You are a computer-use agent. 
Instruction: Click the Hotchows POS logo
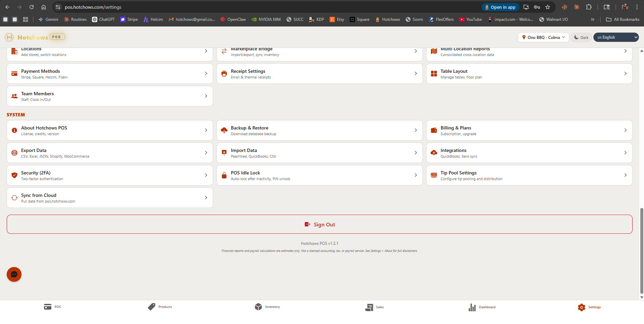(x=35, y=37)
